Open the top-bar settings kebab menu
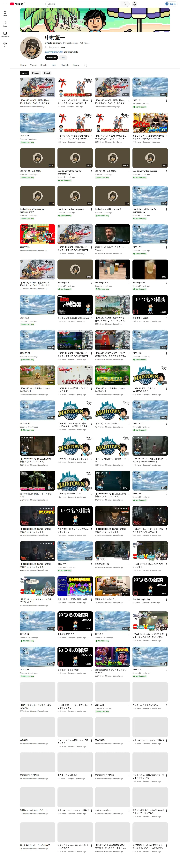 [160, 4]
